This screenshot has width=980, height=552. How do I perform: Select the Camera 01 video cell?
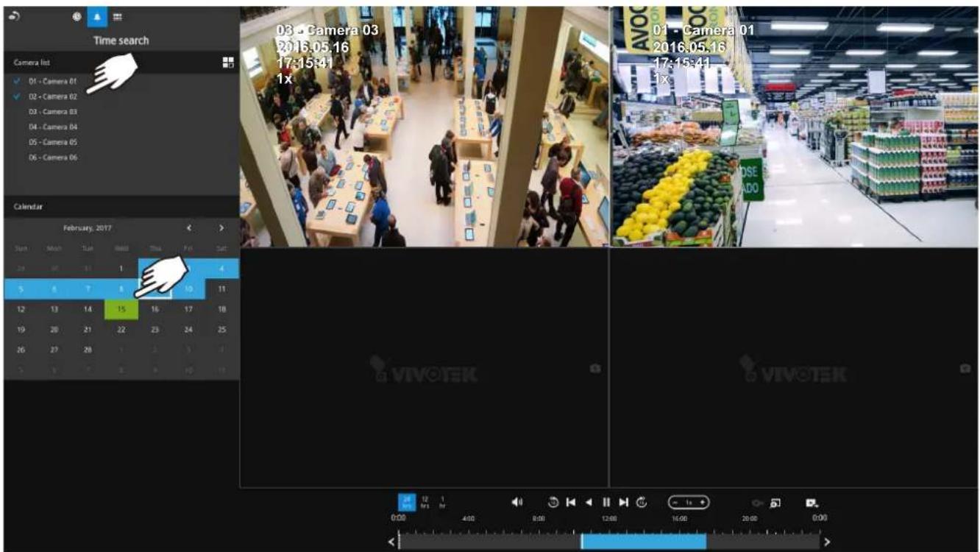795,127
